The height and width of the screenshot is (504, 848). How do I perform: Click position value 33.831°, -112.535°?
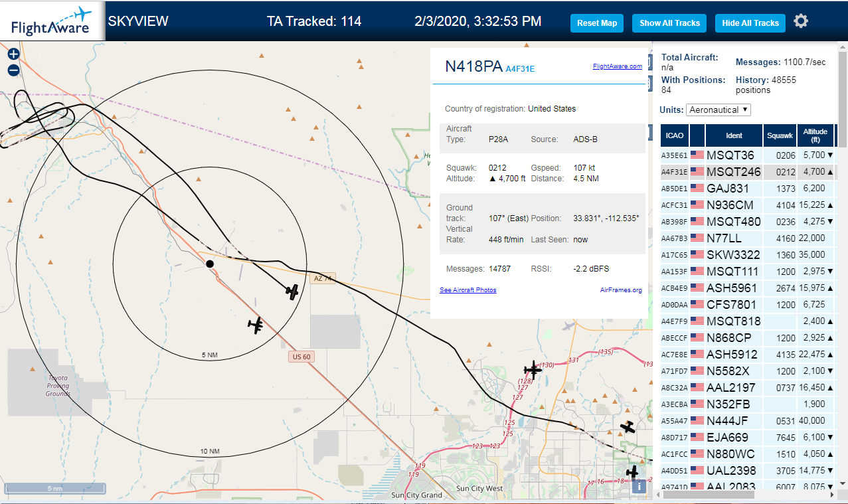click(606, 218)
